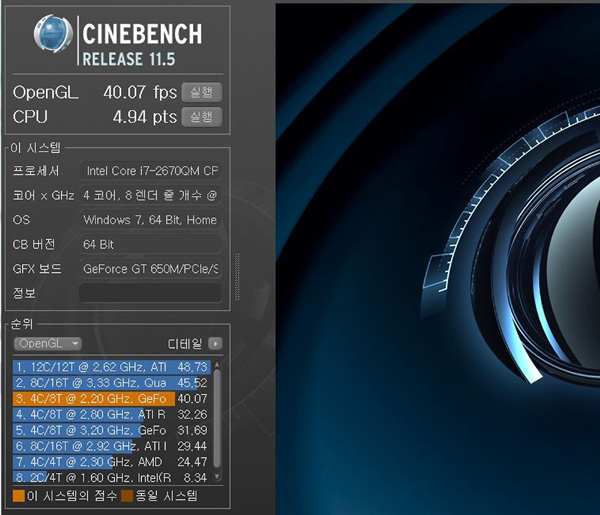Click the CPU score 4.94 pts

[145, 117]
